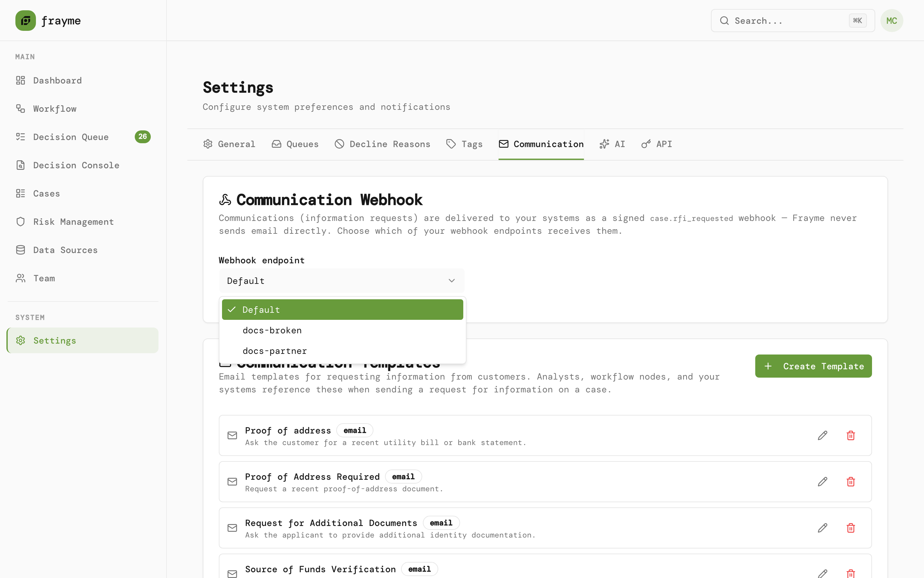Click the Cases list icon
The height and width of the screenshot is (578, 924).
point(21,193)
